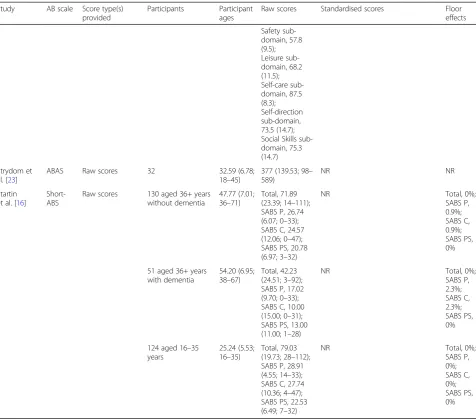Select raw score 'Total, 71.89'
The width and height of the screenshot is (476, 420).
coord(279,194)
